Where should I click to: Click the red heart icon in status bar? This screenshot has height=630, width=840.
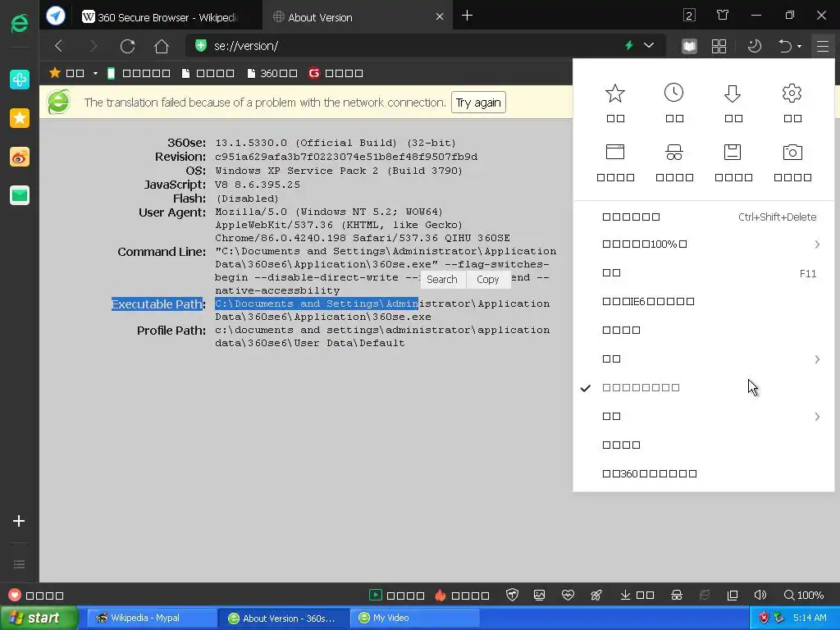[15, 595]
